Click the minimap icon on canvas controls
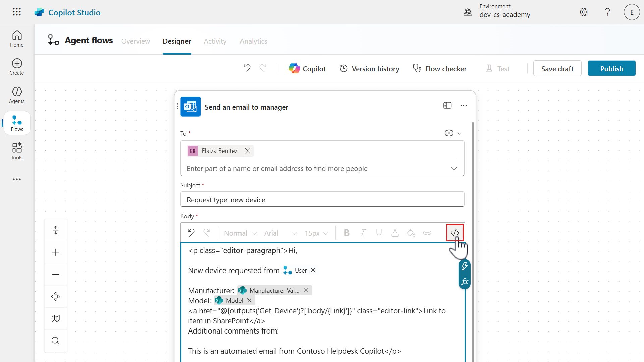This screenshot has width=644, height=362. coord(56,318)
